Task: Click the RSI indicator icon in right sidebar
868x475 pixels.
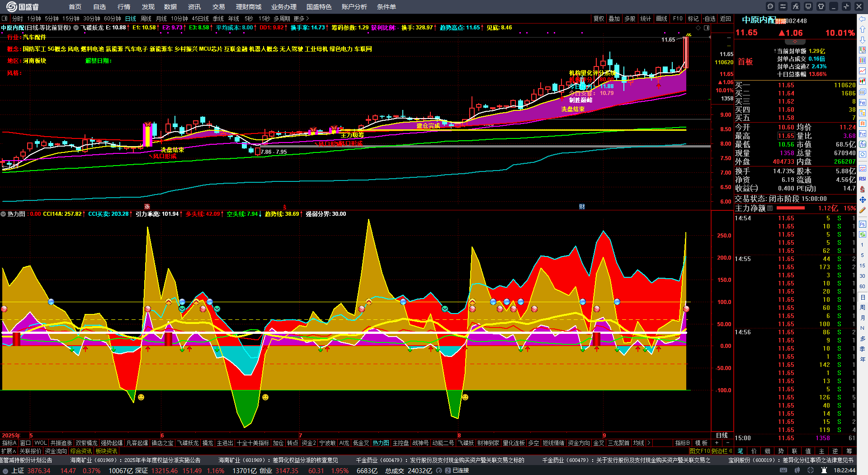Action: pyautogui.click(x=863, y=179)
